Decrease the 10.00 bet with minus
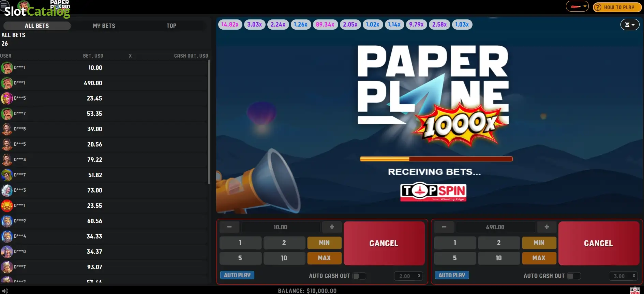Viewport: 644px width, 294px height. [229, 227]
